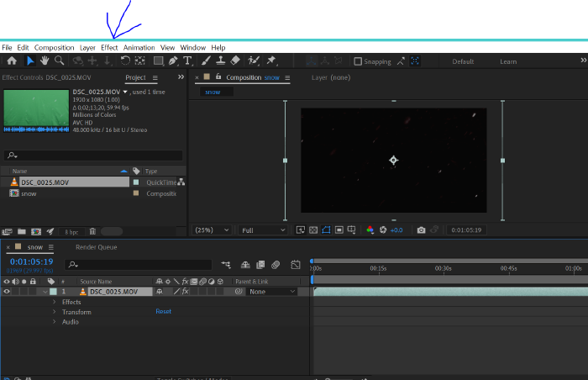Select the Clone Stamp tool
The image size is (588, 380).
[220, 61]
